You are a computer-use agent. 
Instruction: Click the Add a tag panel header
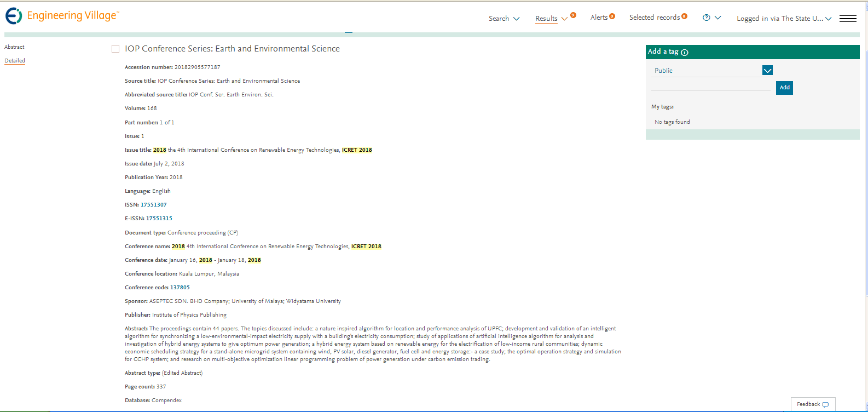753,52
